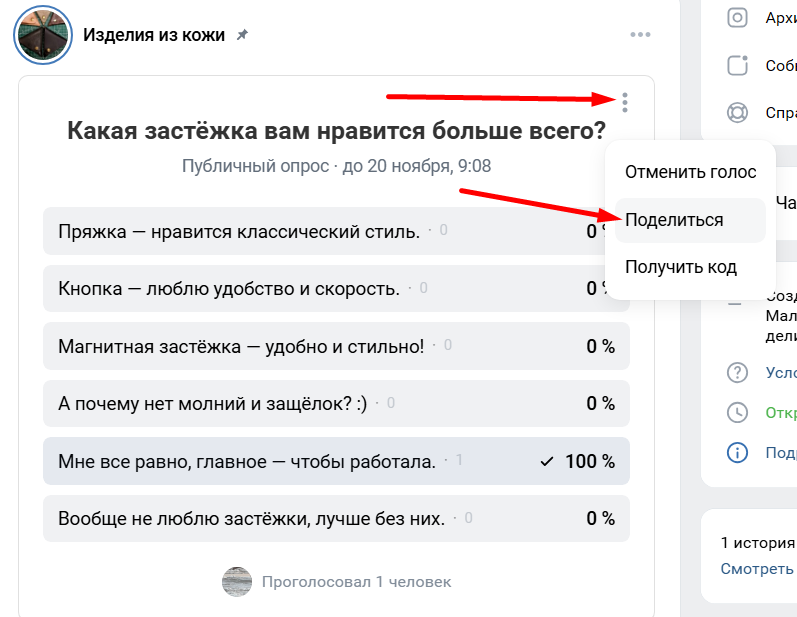This screenshot has height=617, width=797.
Task: Click 'Получить код' menu entry
Action: [x=681, y=267]
